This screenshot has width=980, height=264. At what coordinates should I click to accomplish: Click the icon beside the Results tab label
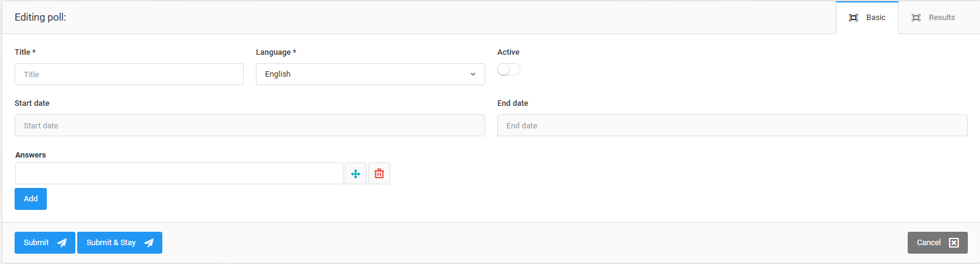point(916,18)
